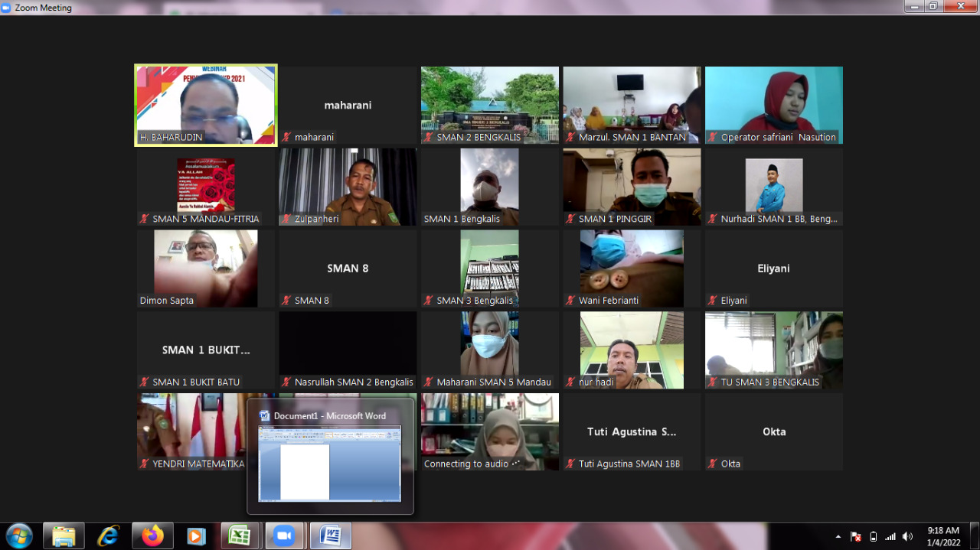980x550 pixels.
Task: Click Zulpanheri's video tile
Action: (x=348, y=187)
